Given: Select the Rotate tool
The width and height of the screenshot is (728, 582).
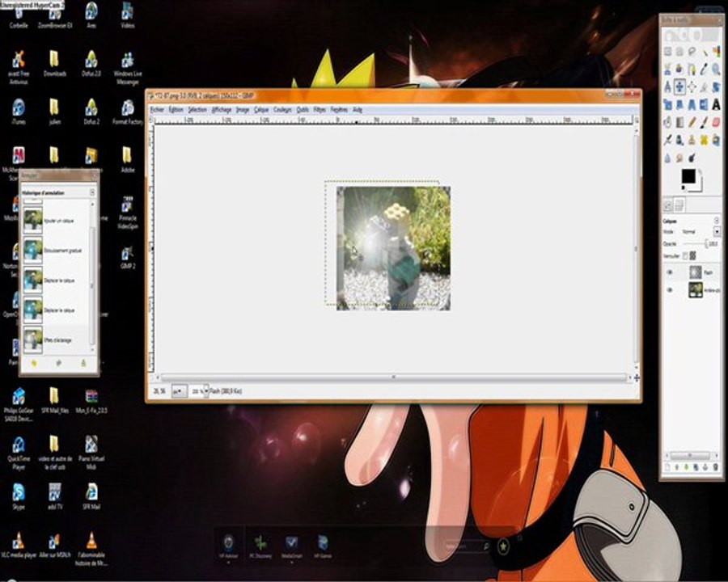Looking at the screenshot, I should click(717, 86).
